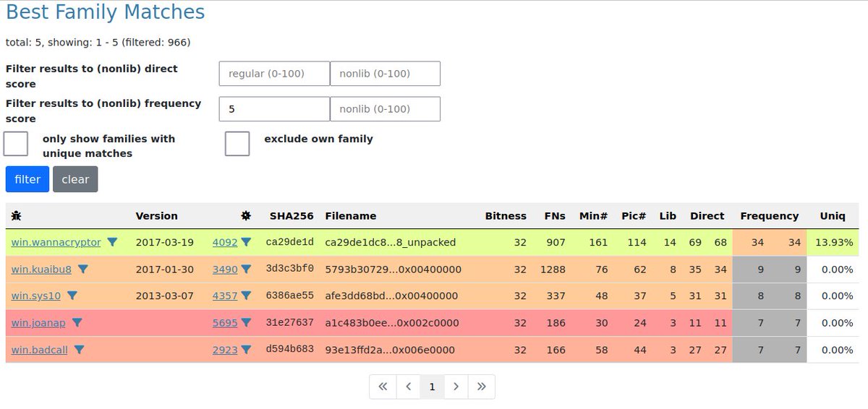This screenshot has height=409, width=868.
Task: Click the Pic# column header
Action: click(x=634, y=215)
